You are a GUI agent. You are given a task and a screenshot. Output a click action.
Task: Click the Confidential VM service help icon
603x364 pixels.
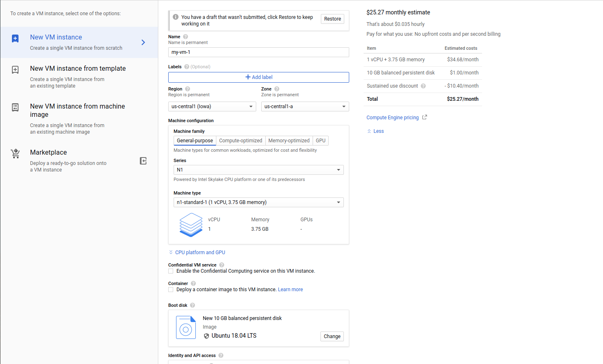(221, 265)
